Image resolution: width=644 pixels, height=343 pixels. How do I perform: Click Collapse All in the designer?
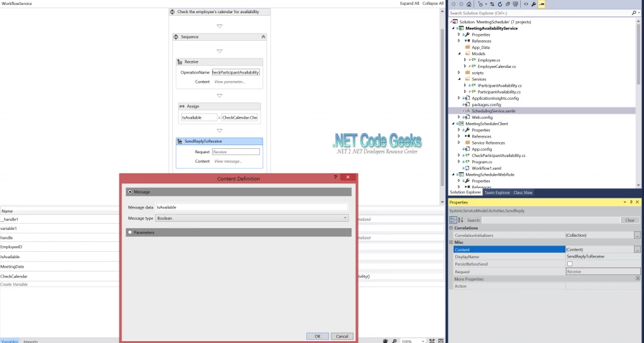coord(433,3)
